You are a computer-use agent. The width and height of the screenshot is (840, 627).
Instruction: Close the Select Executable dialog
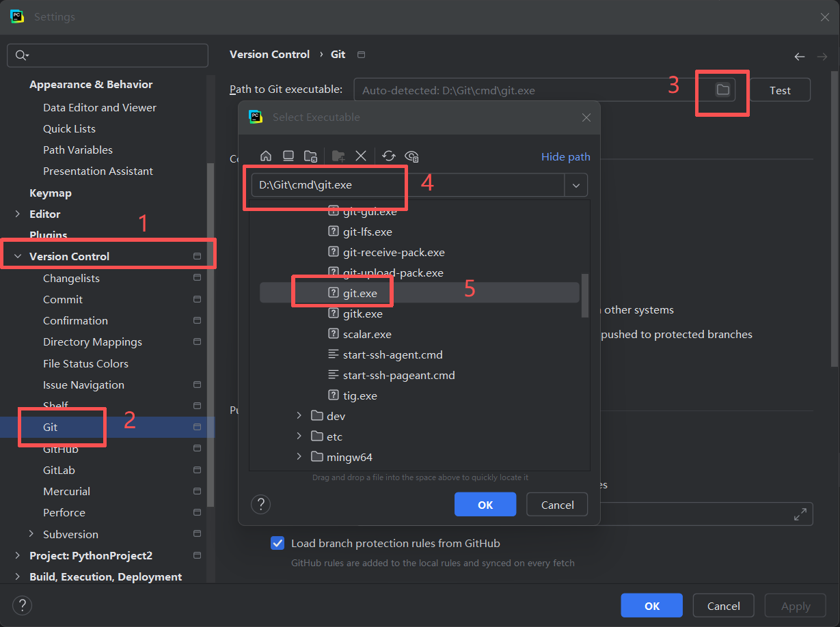coord(586,117)
